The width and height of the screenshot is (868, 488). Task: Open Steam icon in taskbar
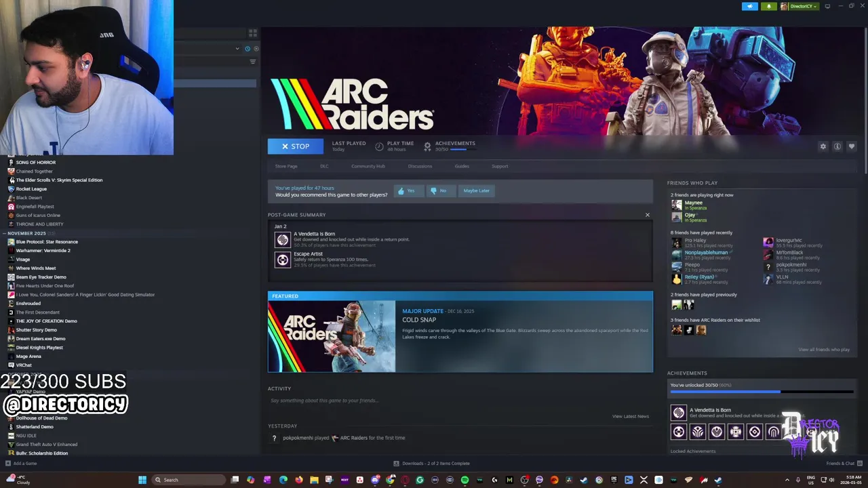tap(718, 480)
